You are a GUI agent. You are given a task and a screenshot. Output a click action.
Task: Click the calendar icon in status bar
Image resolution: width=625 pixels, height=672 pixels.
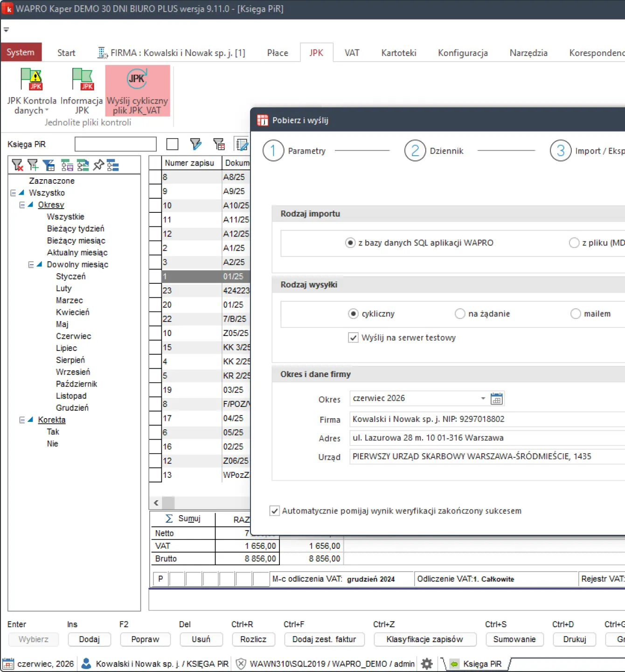coord(8,664)
